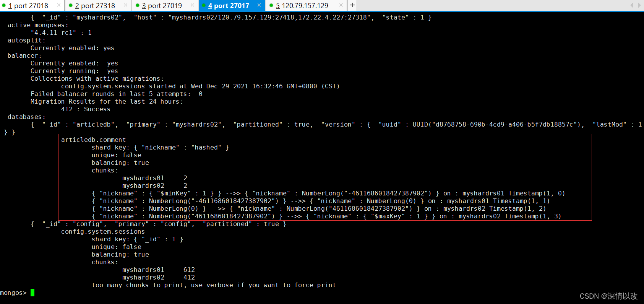Click "Failed balancer rounds in last 5 attempts" line
Image resolution: width=644 pixels, height=304 pixels.
tap(116, 94)
